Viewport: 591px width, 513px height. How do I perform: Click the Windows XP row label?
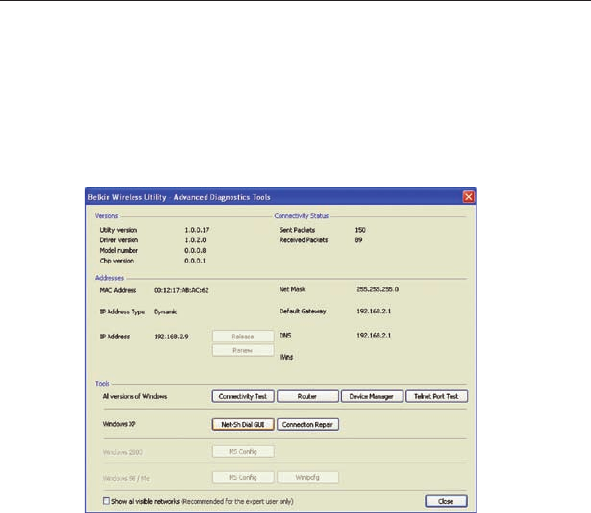click(x=119, y=424)
